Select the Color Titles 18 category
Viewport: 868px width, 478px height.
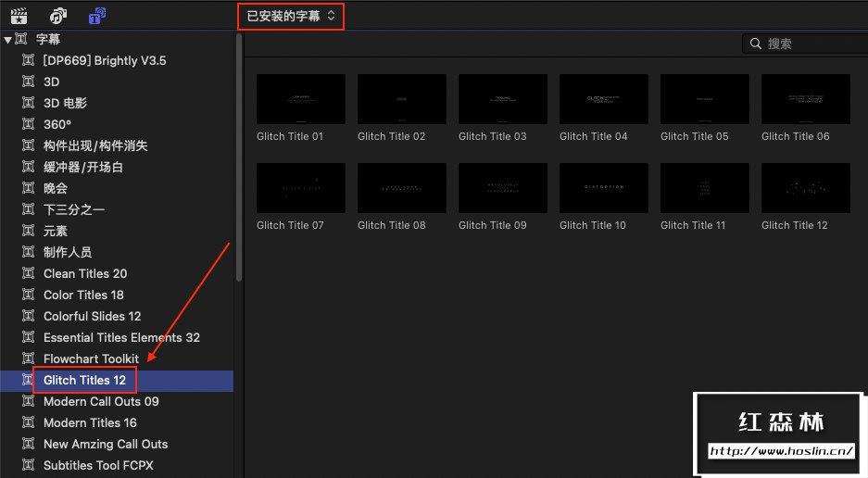(x=83, y=295)
